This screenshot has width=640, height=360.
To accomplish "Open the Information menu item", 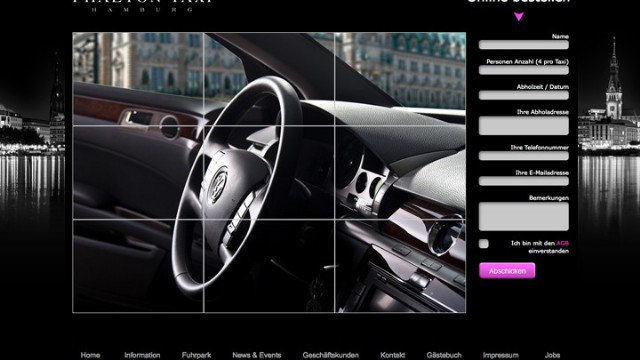I will 142,355.
